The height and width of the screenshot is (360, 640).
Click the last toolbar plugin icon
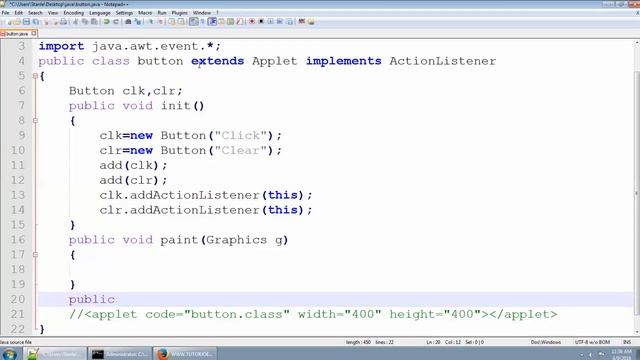pyautogui.click(x=311, y=22)
